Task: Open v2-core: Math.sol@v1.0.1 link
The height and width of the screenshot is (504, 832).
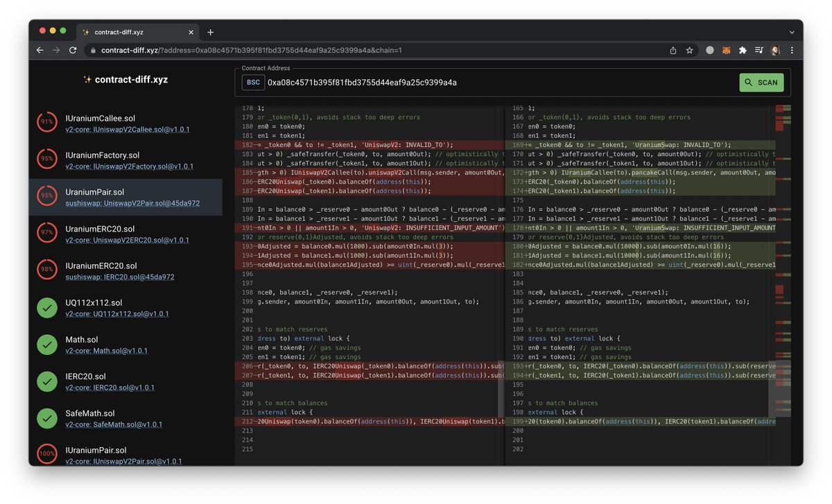Action: [x=106, y=351]
